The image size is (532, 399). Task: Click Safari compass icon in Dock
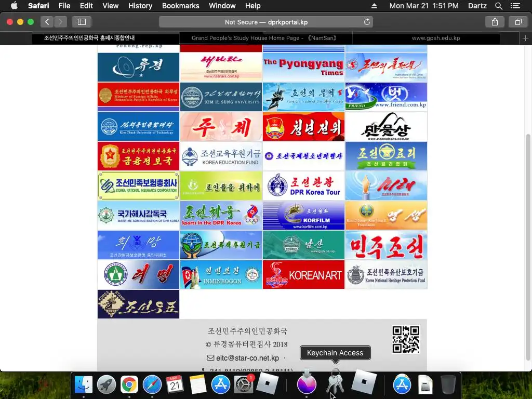coord(152,384)
